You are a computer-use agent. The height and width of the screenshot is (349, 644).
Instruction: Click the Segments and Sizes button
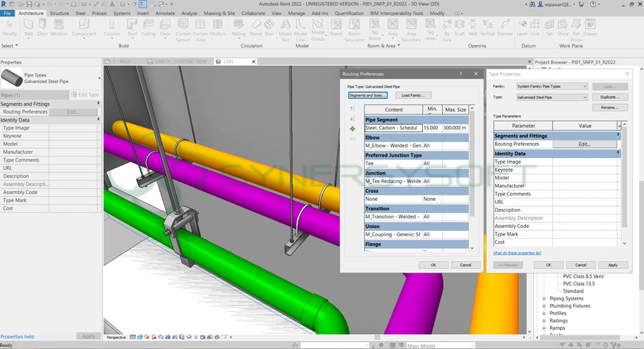pos(368,95)
